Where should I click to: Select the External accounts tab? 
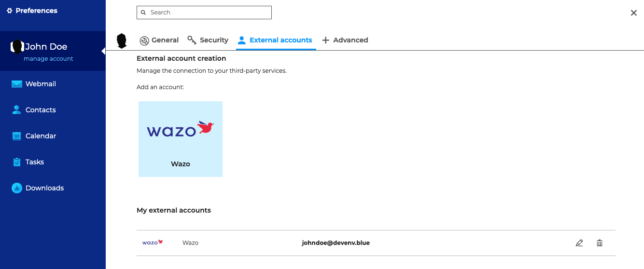[x=276, y=40]
